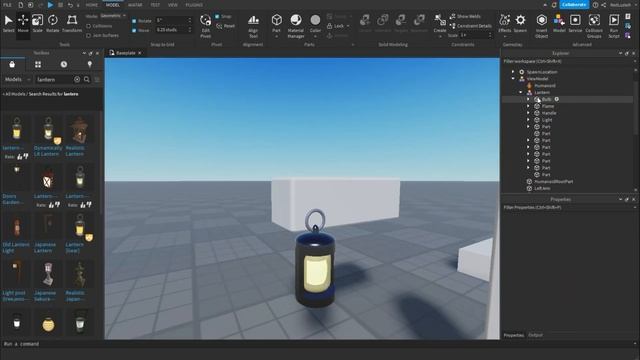Click the Toolbox search field with lantern
The image size is (640, 360).
[55, 80]
